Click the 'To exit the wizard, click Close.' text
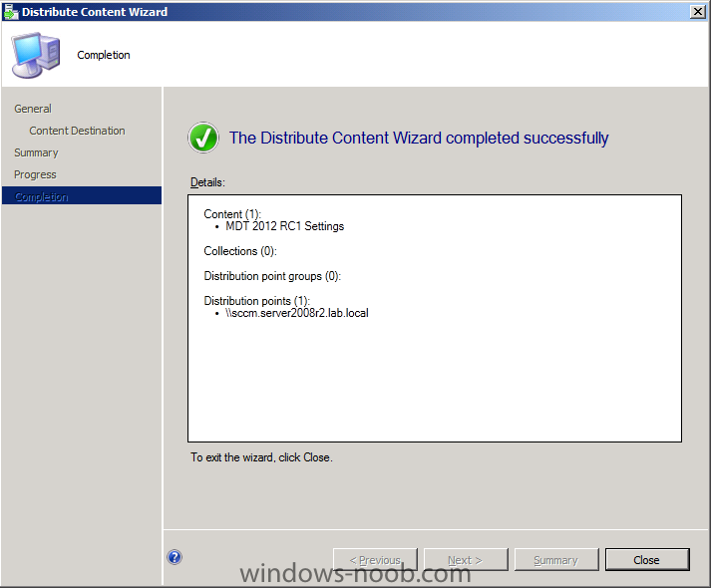 261,457
